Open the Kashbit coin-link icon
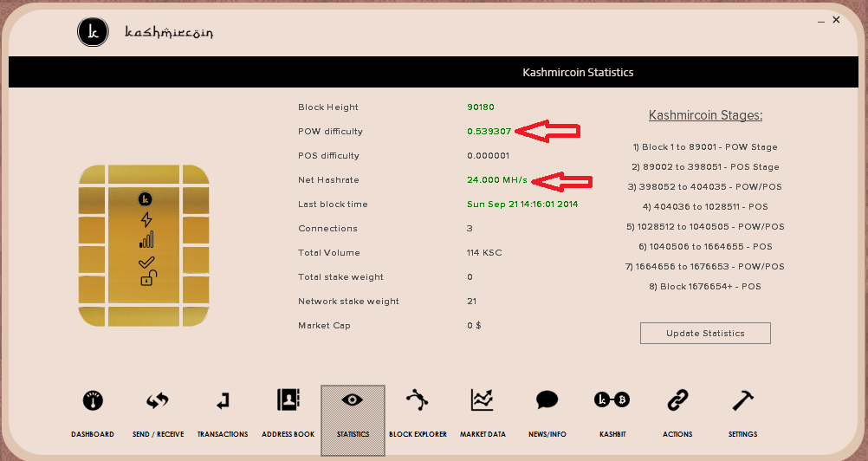Viewport: 868px width, 461px height. point(612,399)
